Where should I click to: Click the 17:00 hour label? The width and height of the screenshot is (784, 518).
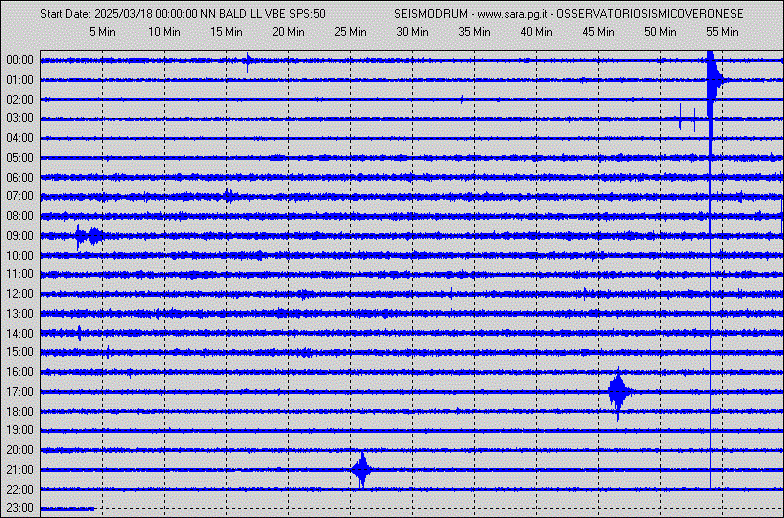pos(20,392)
